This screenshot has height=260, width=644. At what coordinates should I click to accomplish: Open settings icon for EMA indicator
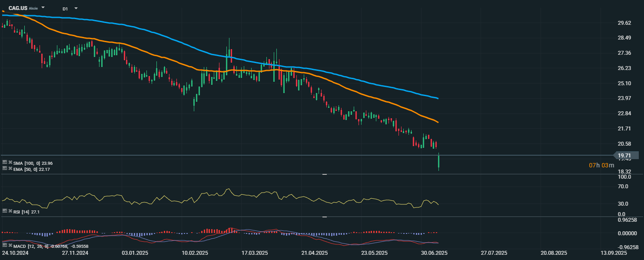[x=5, y=168]
